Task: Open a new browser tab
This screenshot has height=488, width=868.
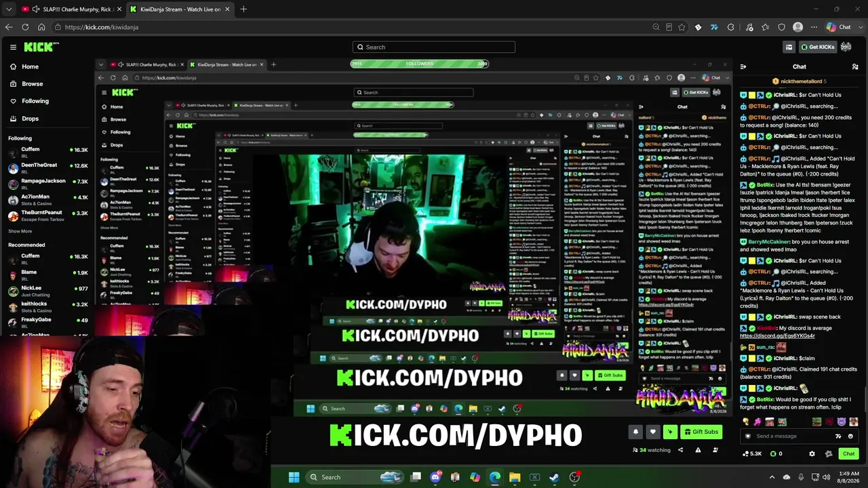Action: coord(243,9)
